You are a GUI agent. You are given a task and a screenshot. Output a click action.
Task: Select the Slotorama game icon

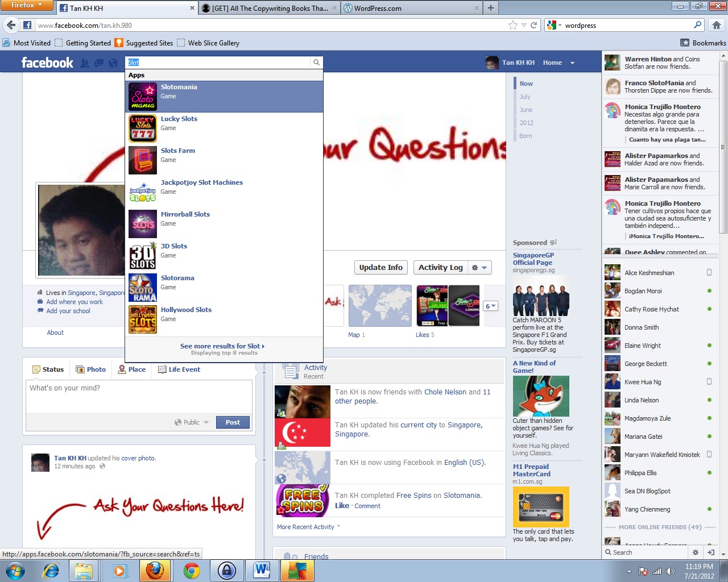[x=143, y=288]
